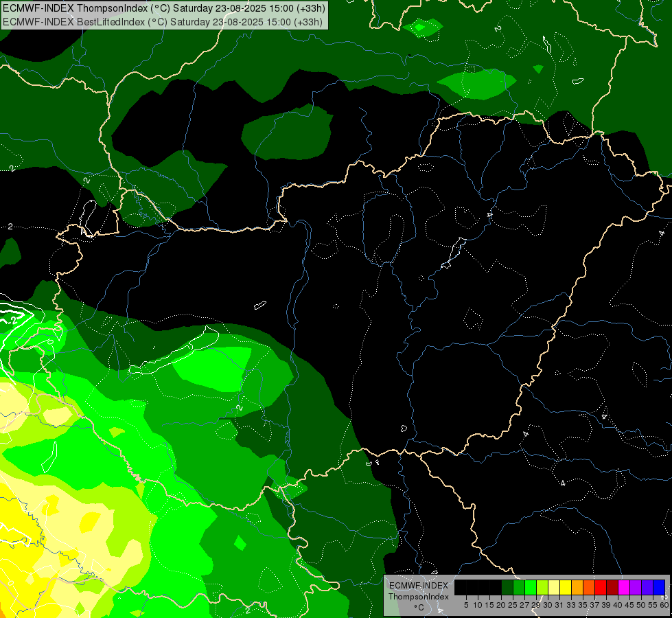Click the legend scale value "35"
Screen dimensions: 672x618
pos(583,605)
